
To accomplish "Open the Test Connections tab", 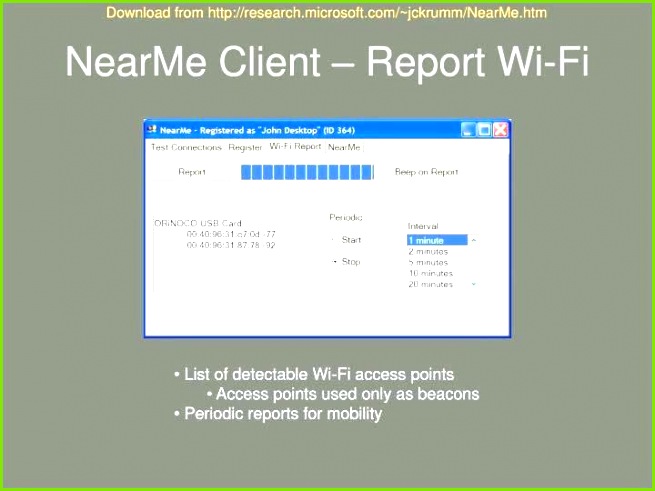I will (x=186, y=147).
